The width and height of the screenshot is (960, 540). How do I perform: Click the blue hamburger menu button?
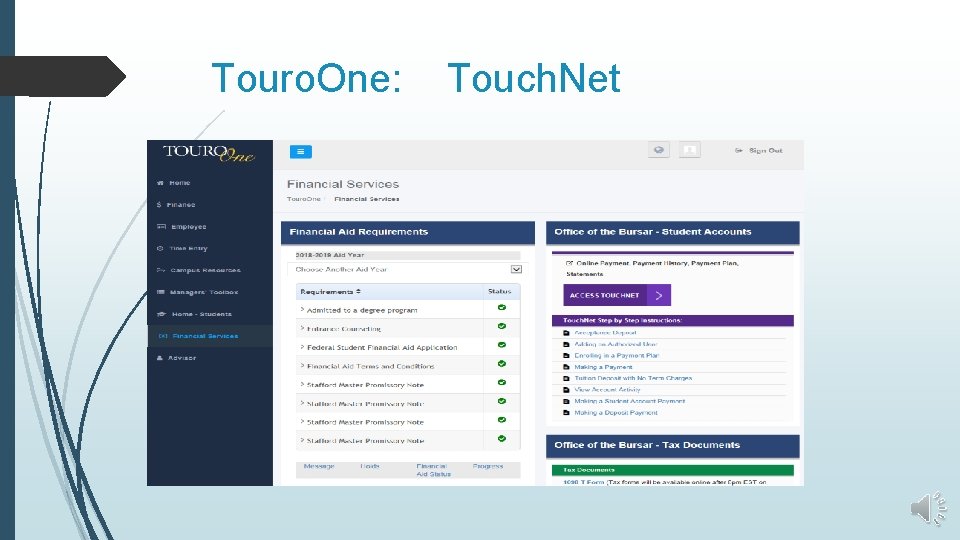[301, 151]
